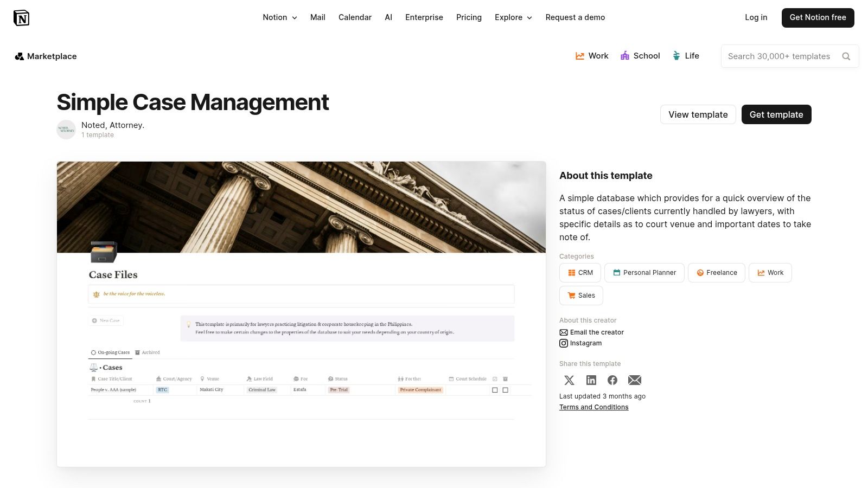Open the Marketplace home link

coord(46,56)
